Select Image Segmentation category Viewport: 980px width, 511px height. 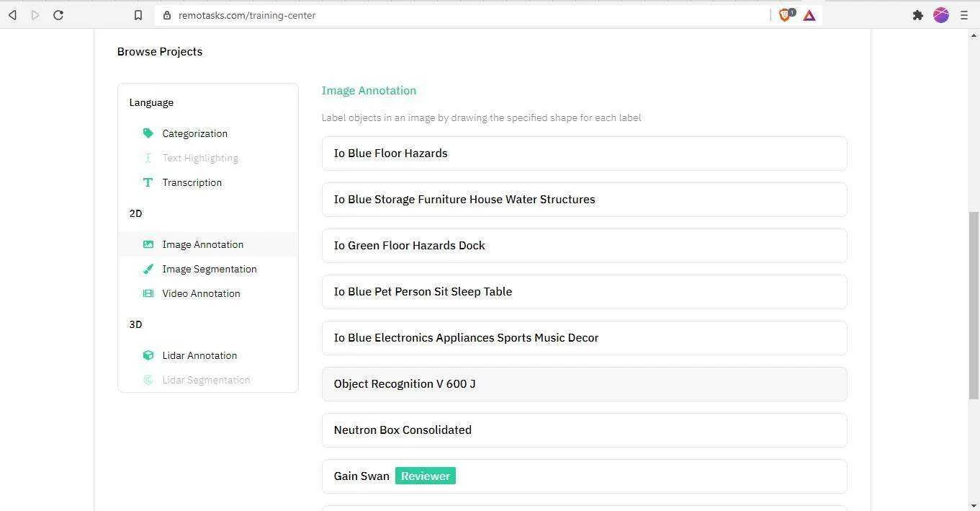tap(208, 269)
